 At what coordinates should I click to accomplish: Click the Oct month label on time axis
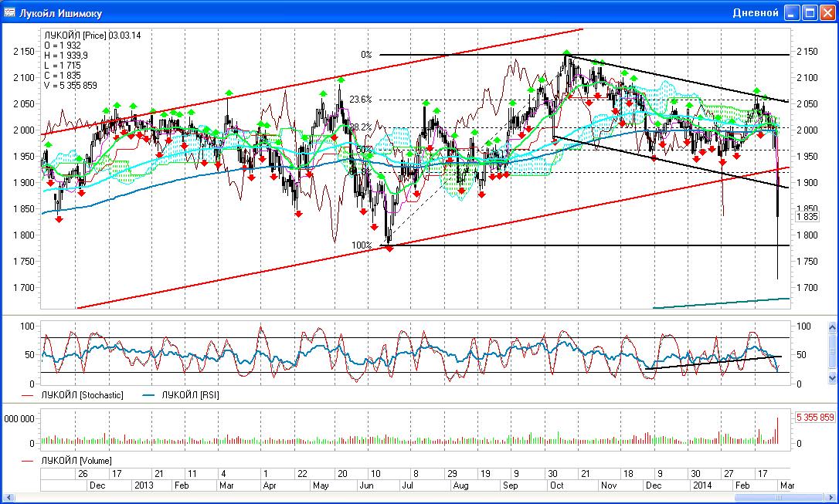tap(557, 485)
